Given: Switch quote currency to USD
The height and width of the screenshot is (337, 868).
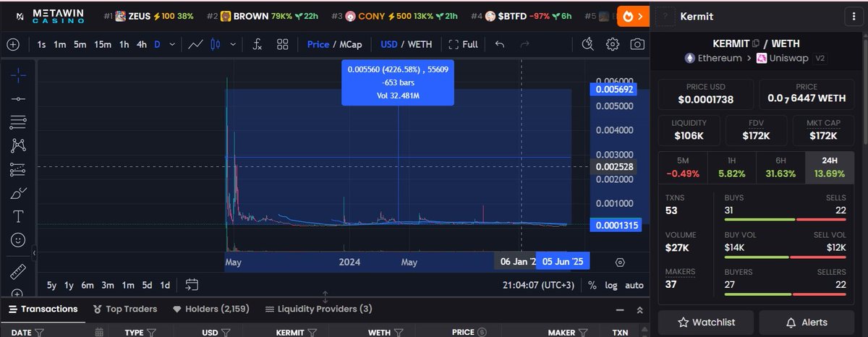Looking at the screenshot, I should tap(389, 44).
